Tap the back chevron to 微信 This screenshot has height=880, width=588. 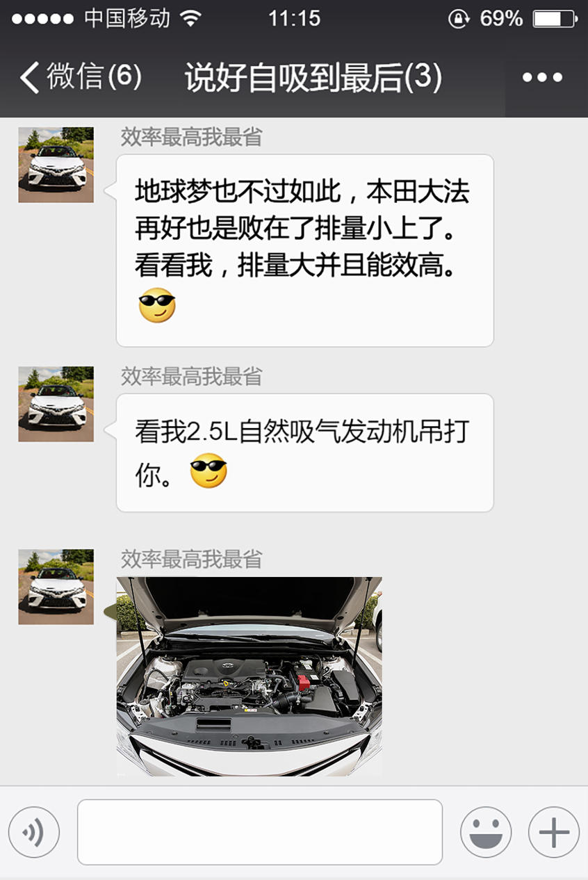[x=29, y=77]
